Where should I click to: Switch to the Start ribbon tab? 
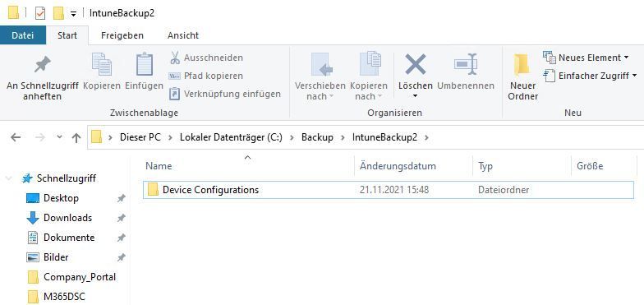(67, 35)
